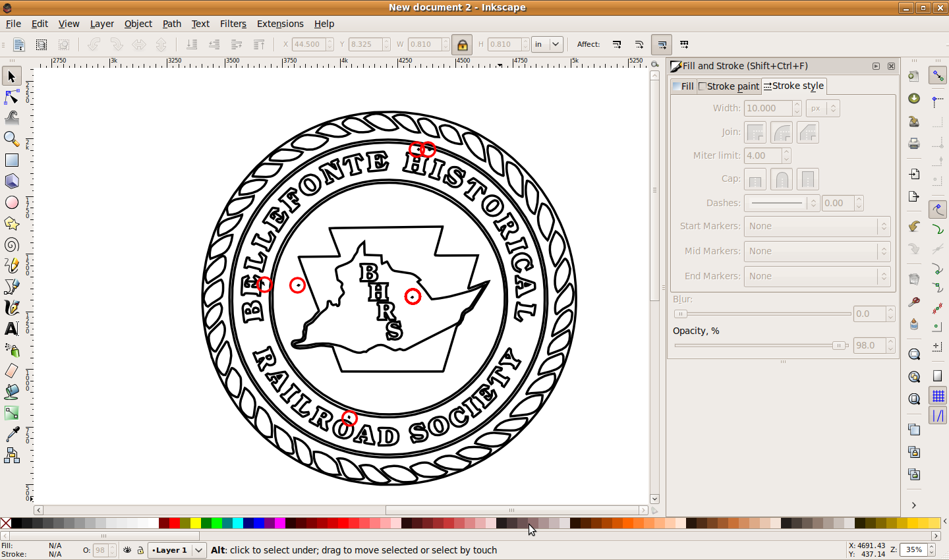Click the Undo icon in the command bar
The image size is (949, 560).
914,227
